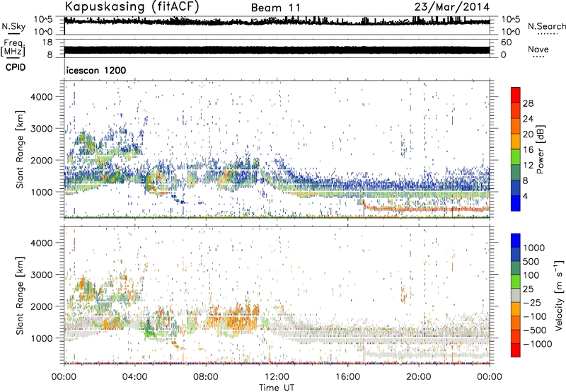
Task: Click the "Velocity [m s⁻¹]" colorbar title
Action: (x=560, y=295)
